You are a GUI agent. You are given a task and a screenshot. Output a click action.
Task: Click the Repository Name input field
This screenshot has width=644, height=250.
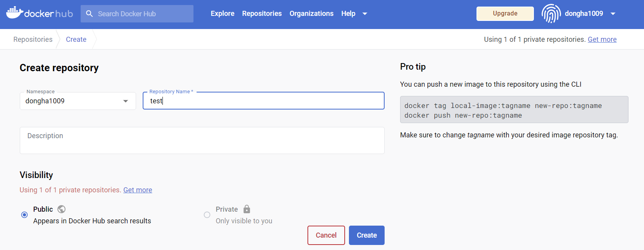(264, 101)
